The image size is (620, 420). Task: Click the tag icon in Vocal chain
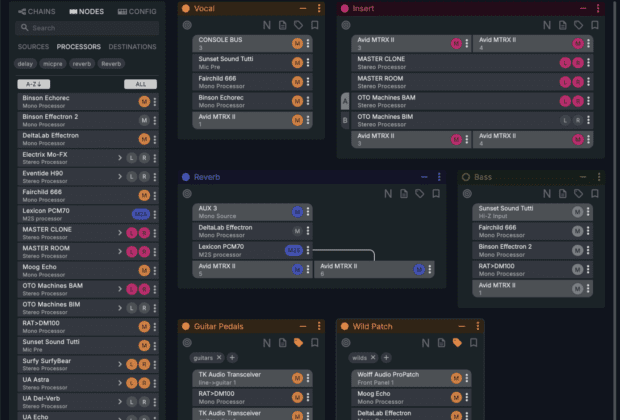coord(299,25)
